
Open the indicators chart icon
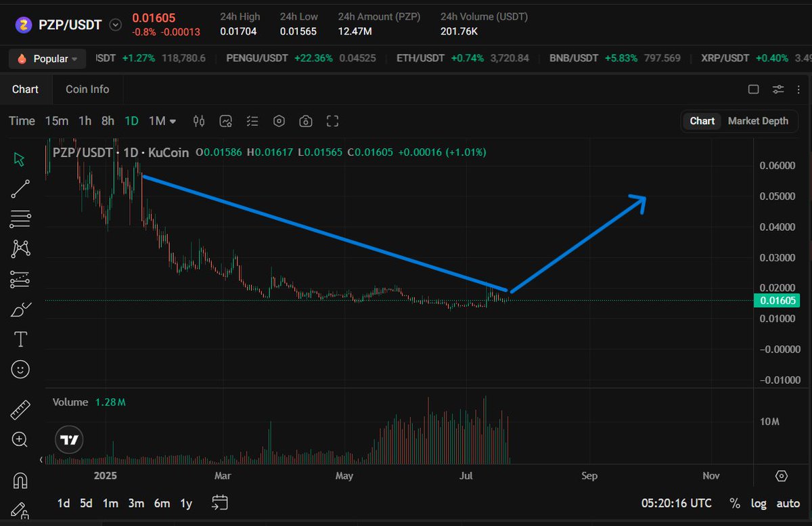click(226, 121)
